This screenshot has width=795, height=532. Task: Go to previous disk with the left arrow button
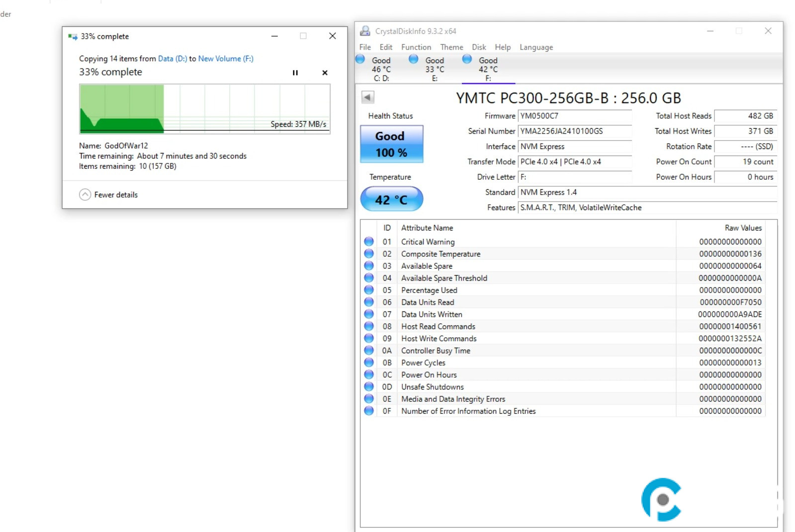point(367,97)
